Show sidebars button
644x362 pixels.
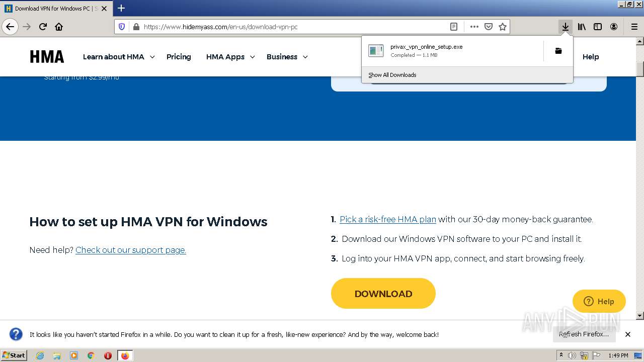(598, 27)
